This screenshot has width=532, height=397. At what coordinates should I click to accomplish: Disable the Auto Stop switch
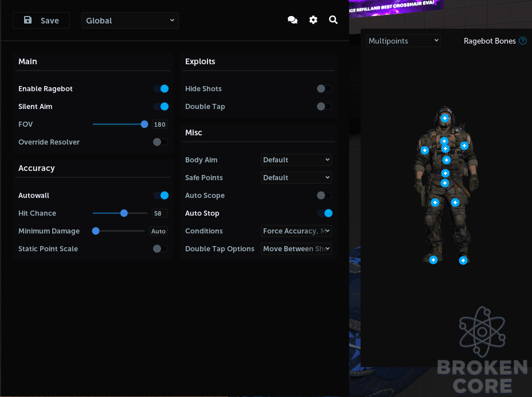pyautogui.click(x=325, y=213)
